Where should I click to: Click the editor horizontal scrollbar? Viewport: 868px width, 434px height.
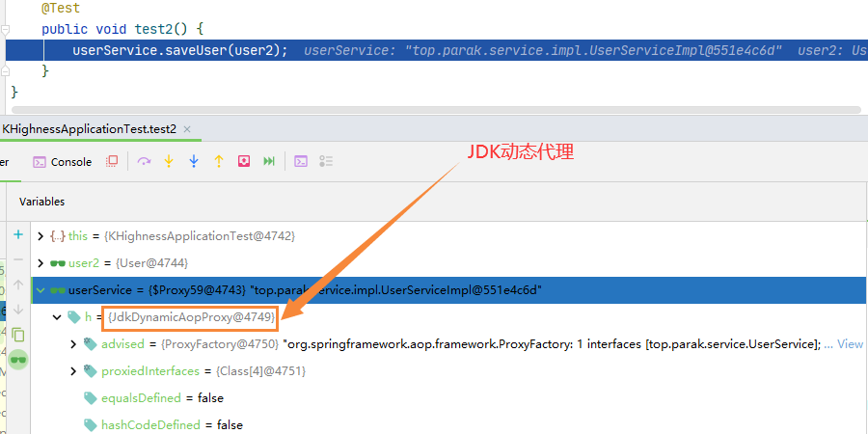click(436, 110)
